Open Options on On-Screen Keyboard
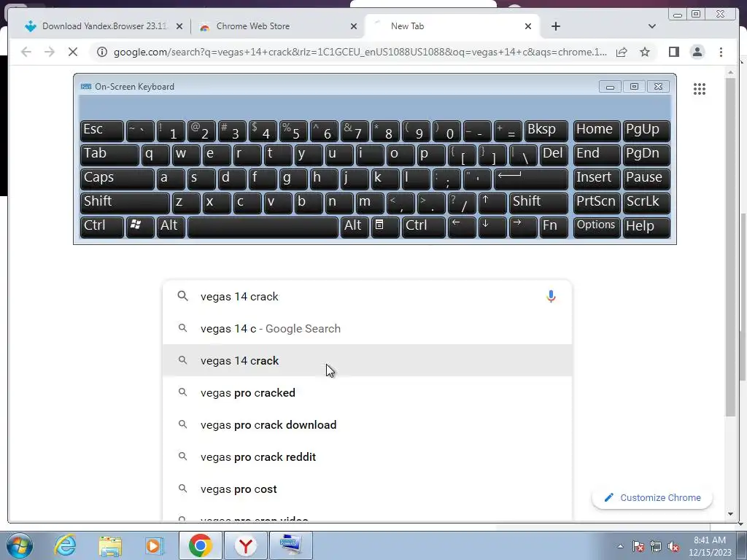Image resolution: width=747 pixels, height=560 pixels. (597, 227)
